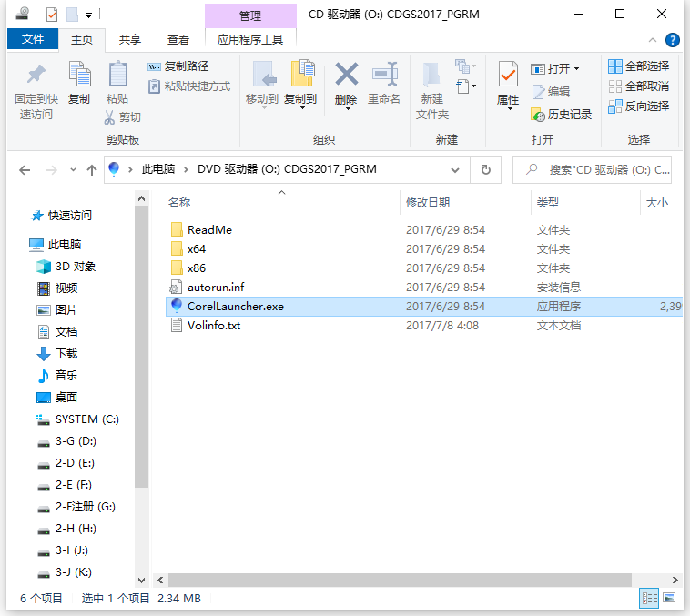
Task: Open the recent locations dropdown arrow
Action: [73, 170]
